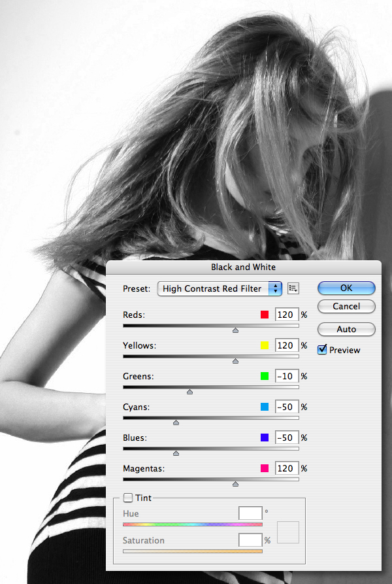This screenshot has height=584, width=392.
Task: Click the Cancel button
Action: tap(346, 306)
